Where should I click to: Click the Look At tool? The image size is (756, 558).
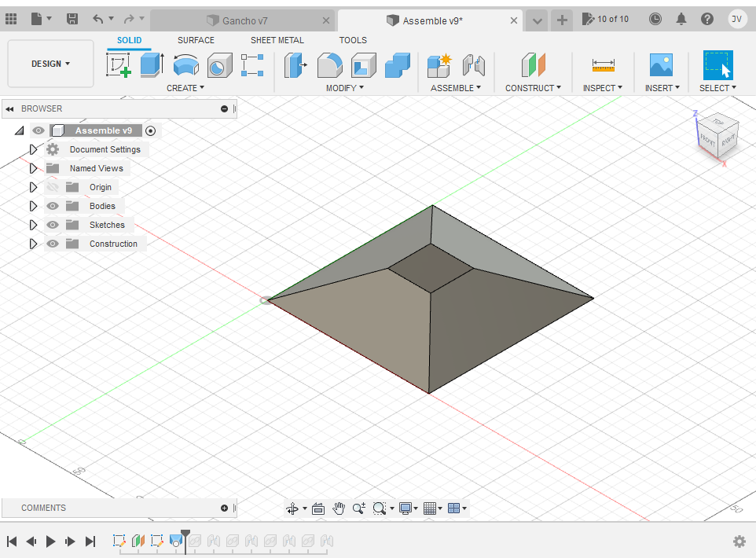pyautogui.click(x=318, y=508)
